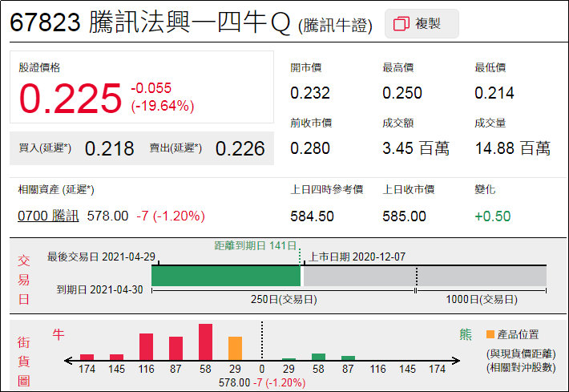Click the 最後交易日 2021-04-29 label
Screen dimensions: 569x392
coord(101,257)
